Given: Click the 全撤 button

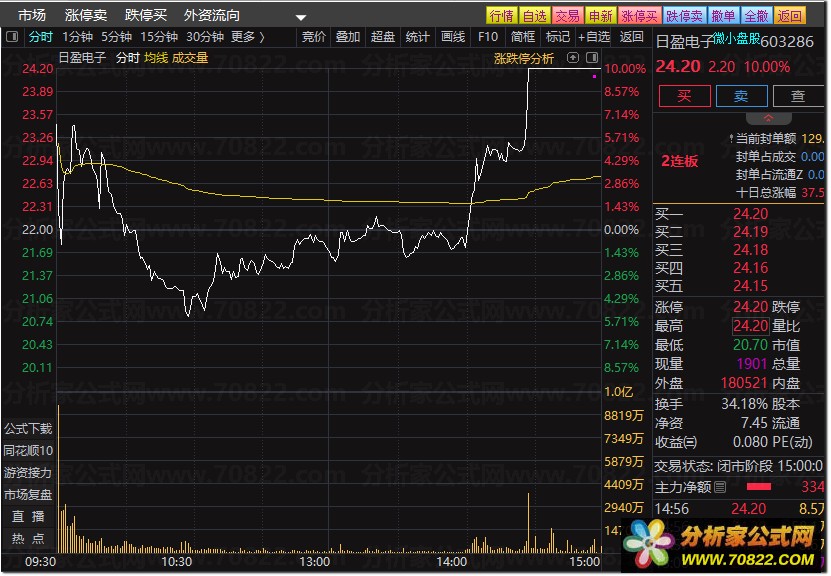Looking at the screenshot, I should [x=756, y=15].
